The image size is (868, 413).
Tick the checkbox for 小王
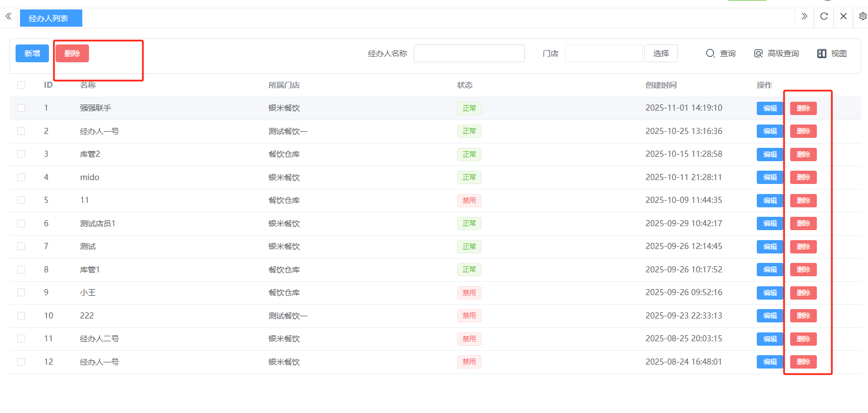[21, 292]
